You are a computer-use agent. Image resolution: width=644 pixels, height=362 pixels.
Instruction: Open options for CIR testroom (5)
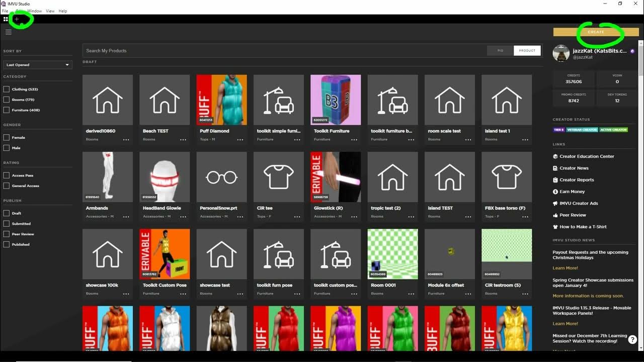pyautogui.click(x=525, y=294)
